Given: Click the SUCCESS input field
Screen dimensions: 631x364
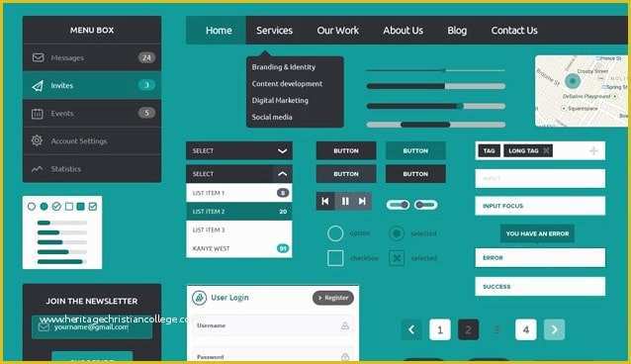Looking at the screenshot, I should coord(540,286).
